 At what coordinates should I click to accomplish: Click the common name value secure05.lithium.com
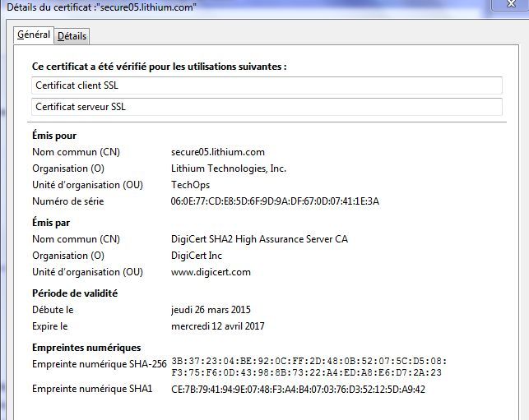[217, 152]
